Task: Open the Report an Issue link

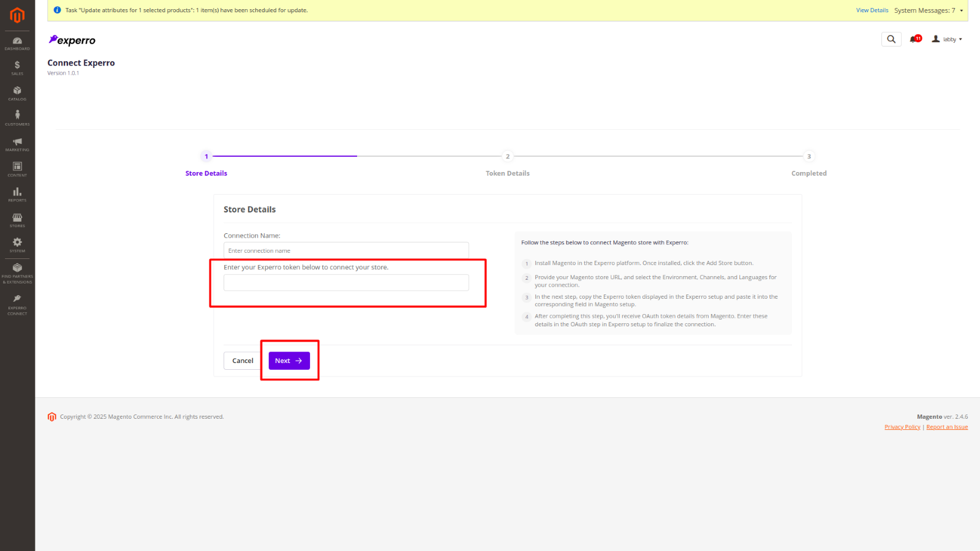Action: pos(947,427)
